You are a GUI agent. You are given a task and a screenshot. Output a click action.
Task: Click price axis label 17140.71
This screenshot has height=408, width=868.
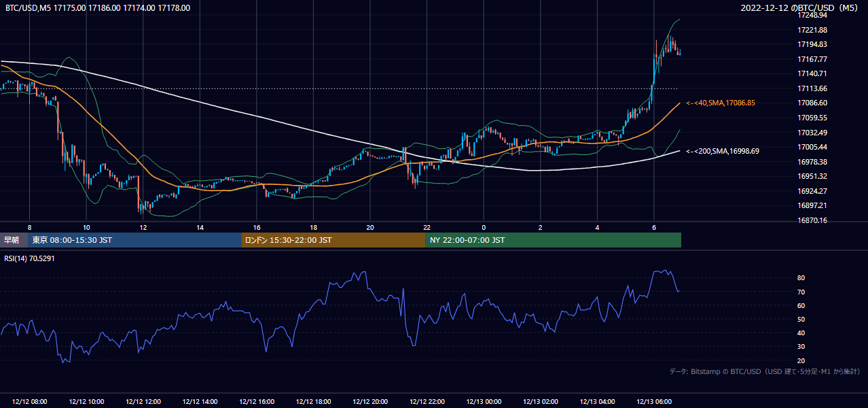point(813,73)
